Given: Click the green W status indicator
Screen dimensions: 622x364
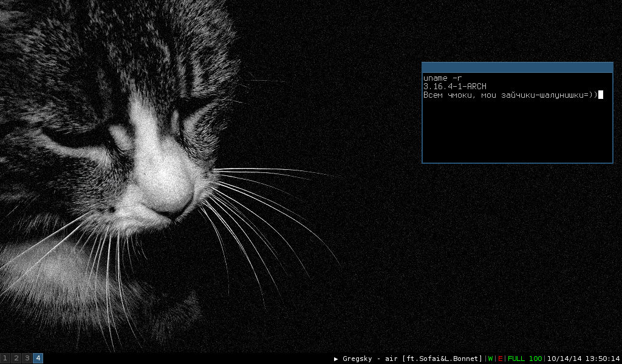Looking at the screenshot, I should point(490,359).
